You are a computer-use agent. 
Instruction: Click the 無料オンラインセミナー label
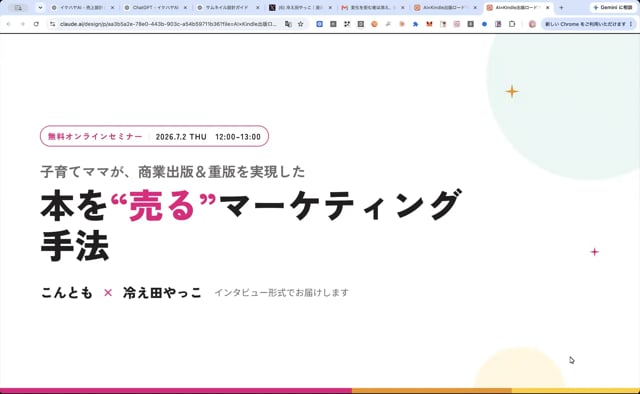tap(95, 136)
